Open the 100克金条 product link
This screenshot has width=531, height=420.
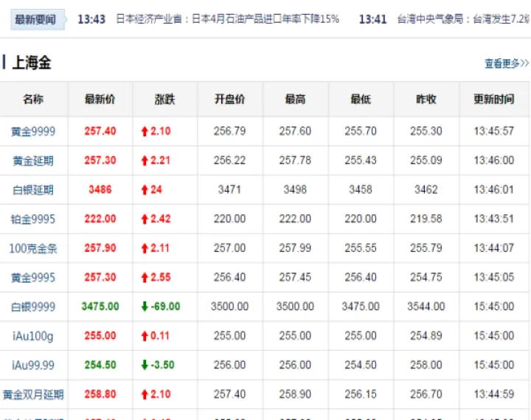pyautogui.click(x=33, y=248)
